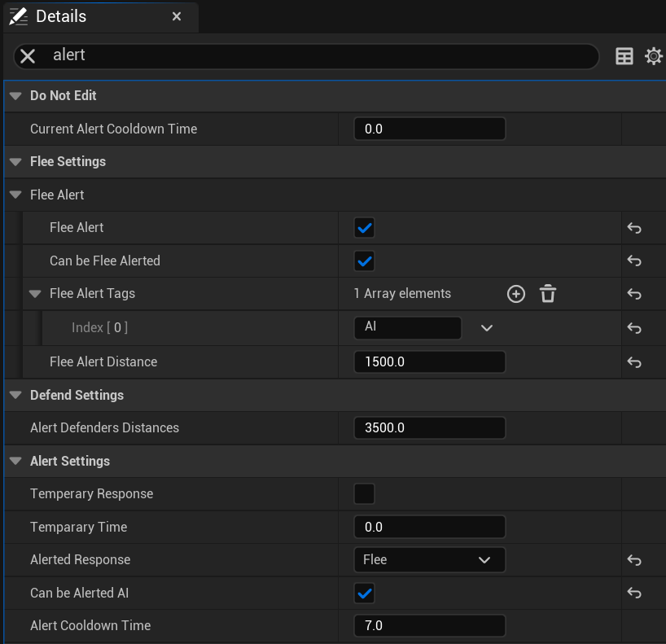Collapse the Defend Settings category
This screenshot has width=666, height=644.
[15, 396]
